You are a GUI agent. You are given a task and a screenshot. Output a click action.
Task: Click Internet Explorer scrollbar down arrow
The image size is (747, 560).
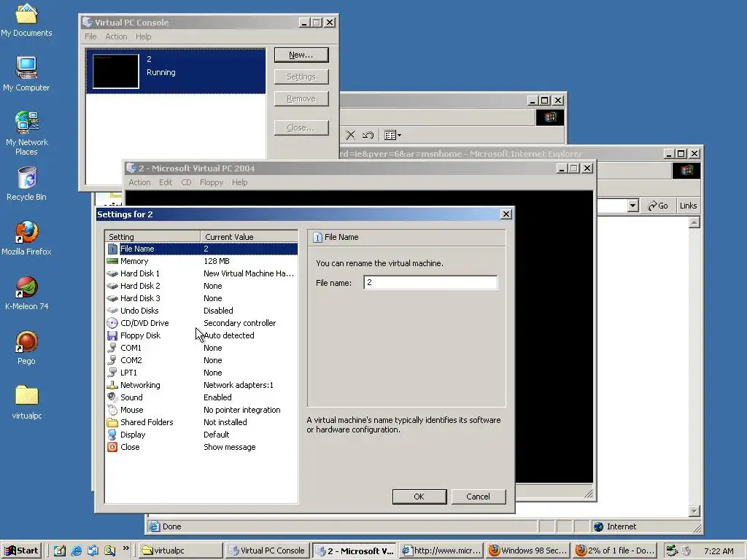694,511
